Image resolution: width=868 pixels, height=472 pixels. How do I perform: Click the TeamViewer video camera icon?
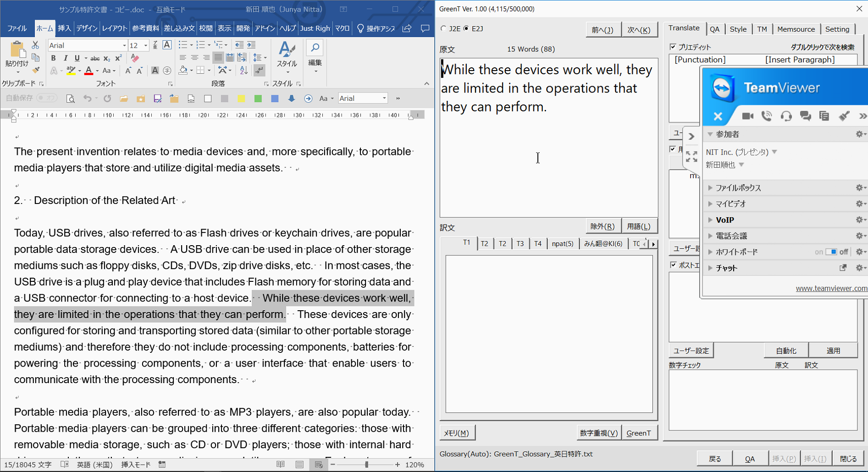tap(747, 116)
